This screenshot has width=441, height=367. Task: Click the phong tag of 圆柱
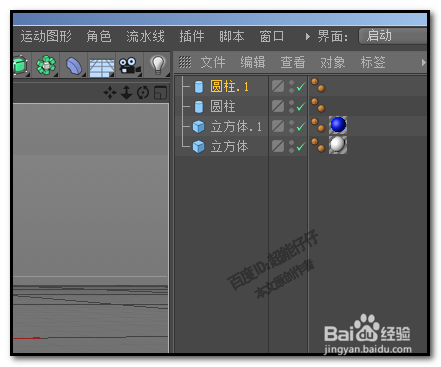[318, 105]
